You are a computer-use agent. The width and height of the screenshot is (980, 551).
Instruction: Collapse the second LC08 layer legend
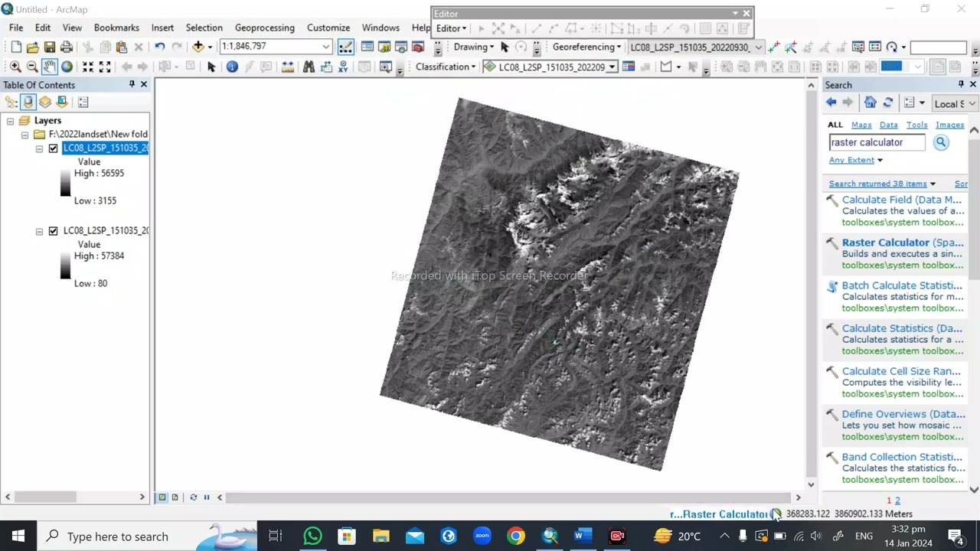[39, 231]
